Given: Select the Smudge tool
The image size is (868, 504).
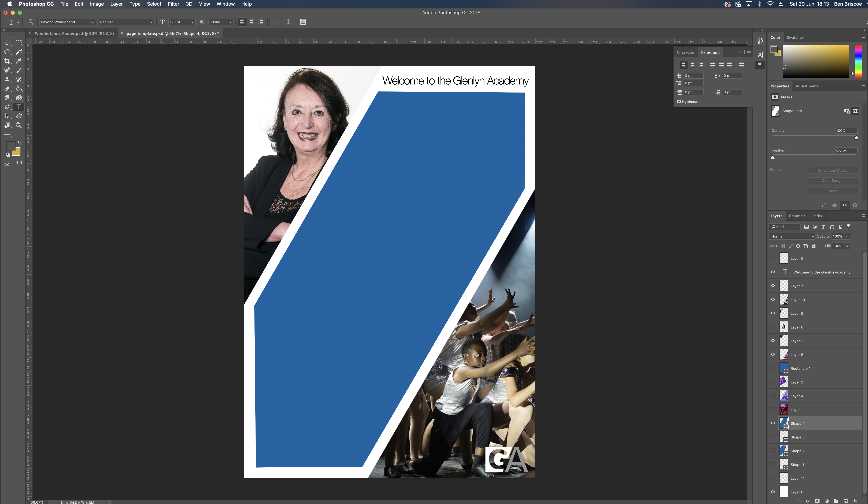Looking at the screenshot, I should coord(7,98).
